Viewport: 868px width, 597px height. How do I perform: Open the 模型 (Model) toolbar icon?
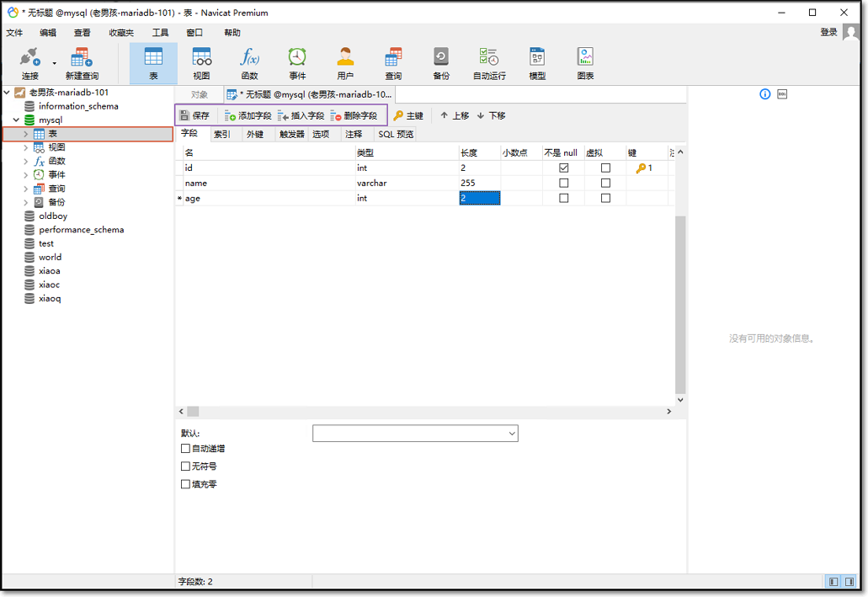point(537,63)
